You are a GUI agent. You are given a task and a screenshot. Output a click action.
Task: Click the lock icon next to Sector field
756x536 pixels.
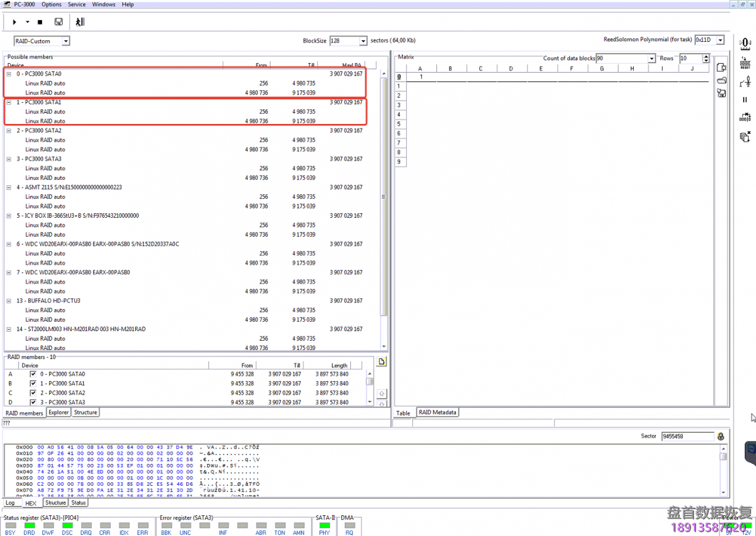coord(721,436)
